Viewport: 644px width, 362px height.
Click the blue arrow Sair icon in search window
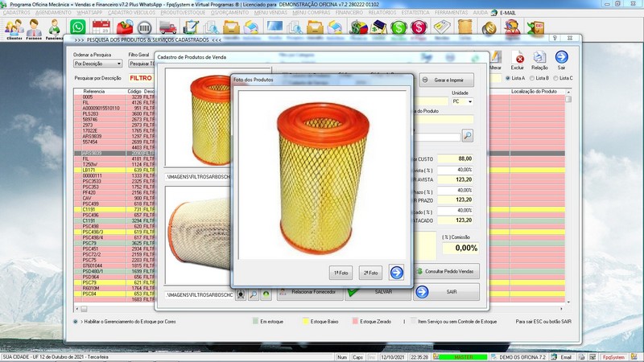pos(561,60)
